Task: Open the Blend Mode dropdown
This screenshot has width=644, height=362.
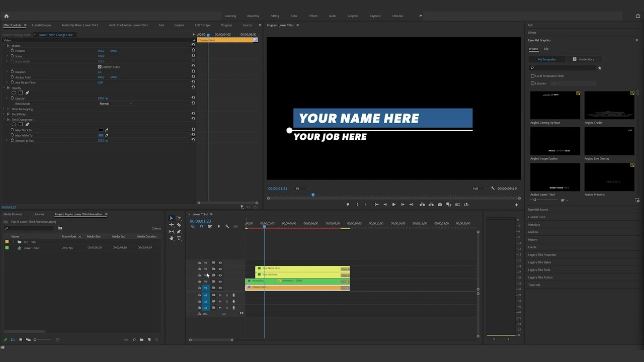Action: (x=116, y=104)
